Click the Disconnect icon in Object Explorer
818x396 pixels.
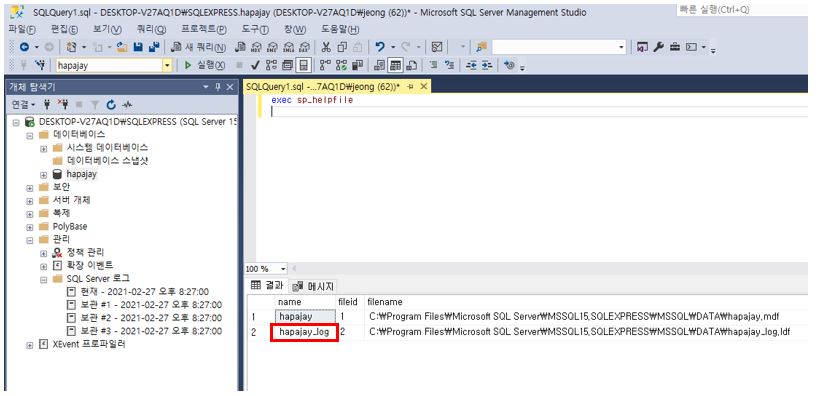[63, 104]
